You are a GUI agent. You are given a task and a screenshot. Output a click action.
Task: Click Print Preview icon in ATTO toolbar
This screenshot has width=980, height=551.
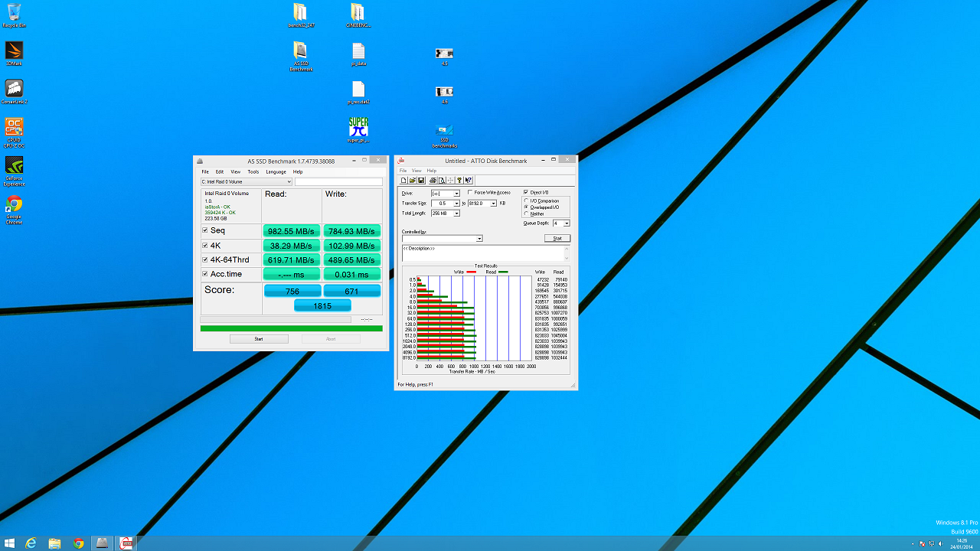[442, 180]
